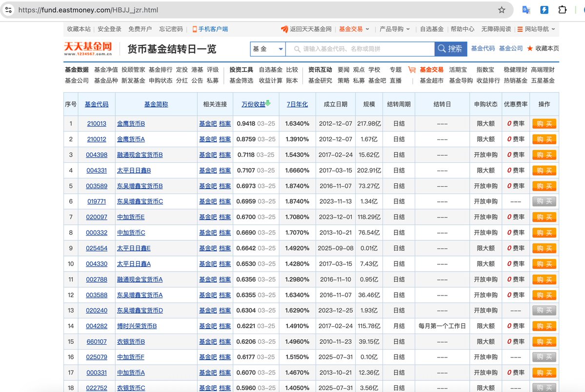Click 购买 button for 金鹰货币B

pos(544,124)
